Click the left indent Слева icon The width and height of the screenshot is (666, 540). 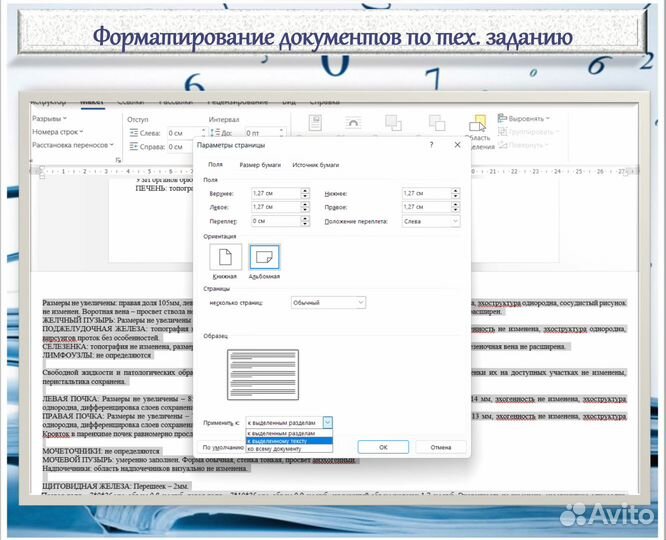(133, 133)
